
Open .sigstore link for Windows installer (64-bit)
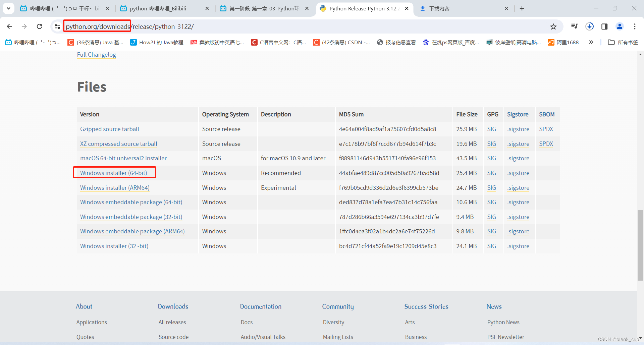(x=518, y=173)
